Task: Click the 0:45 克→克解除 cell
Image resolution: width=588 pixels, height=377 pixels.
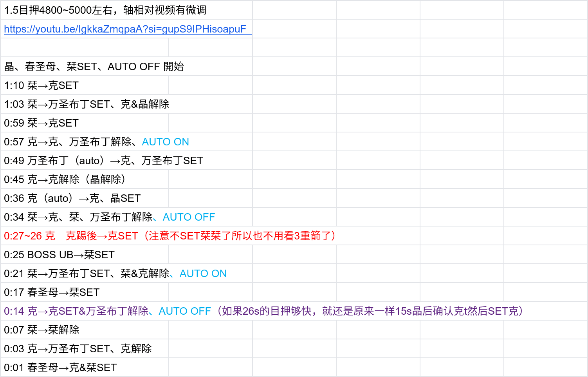Action: (x=65, y=179)
